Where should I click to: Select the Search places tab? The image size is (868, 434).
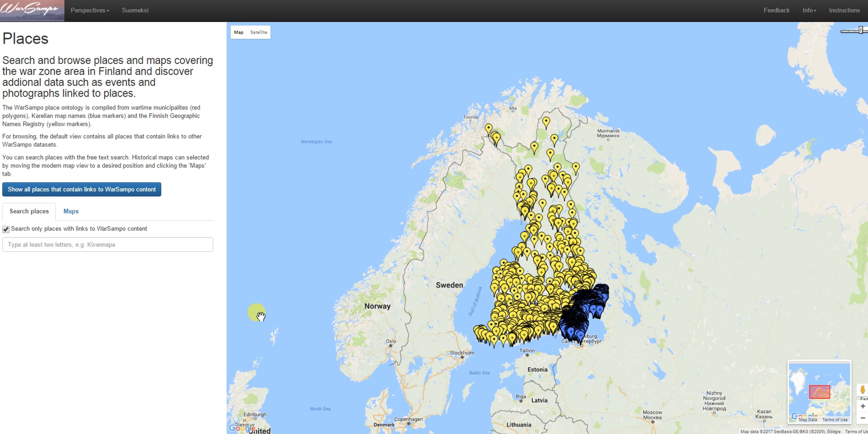tap(29, 211)
